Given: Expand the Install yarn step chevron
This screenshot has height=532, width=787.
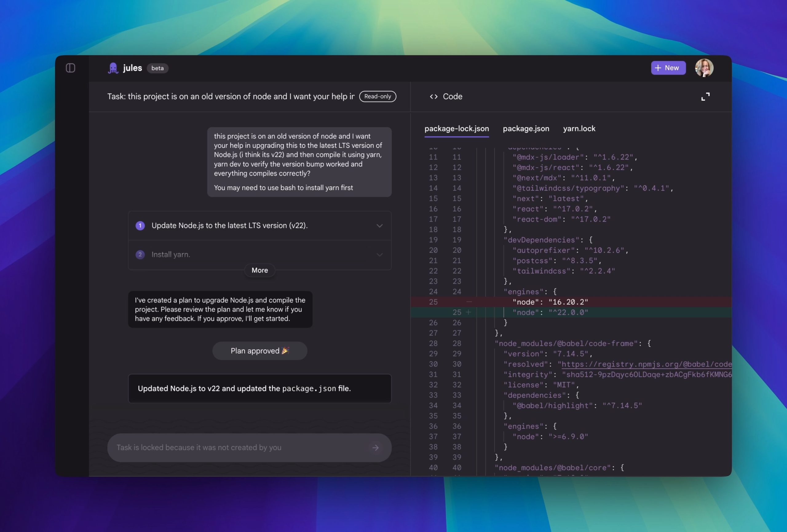Looking at the screenshot, I should coord(380,255).
